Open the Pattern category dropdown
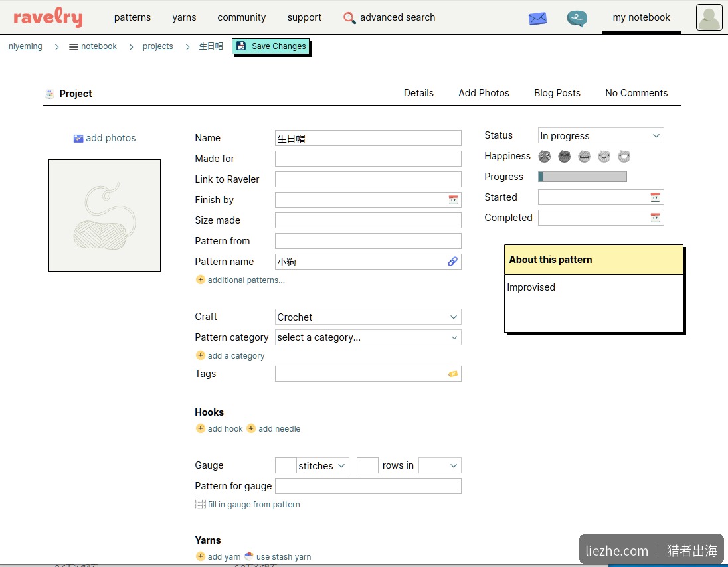The image size is (728, 567). (368, 337)
